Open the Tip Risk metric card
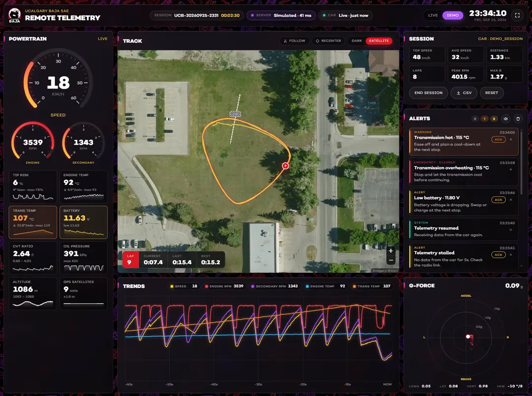 [33, 186]
